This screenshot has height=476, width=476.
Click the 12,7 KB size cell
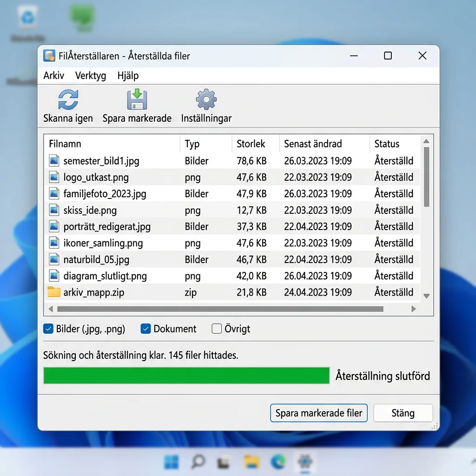point(251,211)
